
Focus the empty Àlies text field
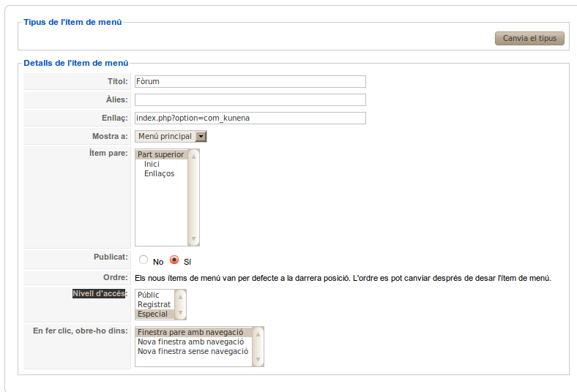tap(250, 99)
